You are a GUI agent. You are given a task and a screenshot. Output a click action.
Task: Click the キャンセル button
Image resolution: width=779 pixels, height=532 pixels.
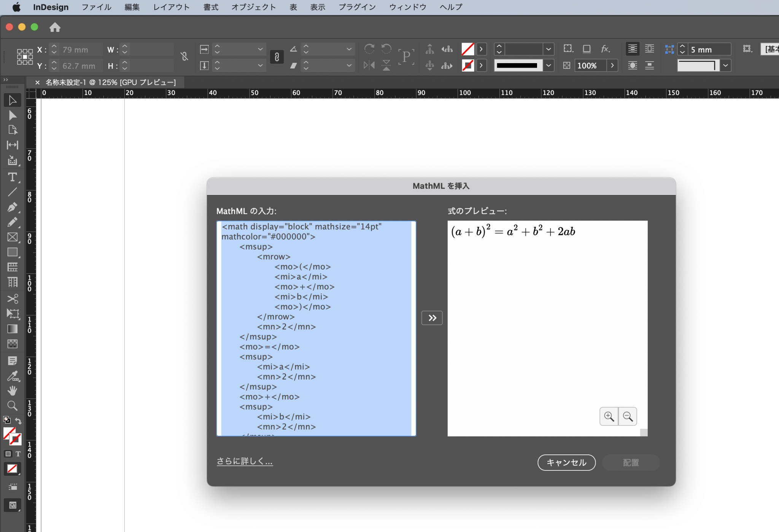[566, 462]
